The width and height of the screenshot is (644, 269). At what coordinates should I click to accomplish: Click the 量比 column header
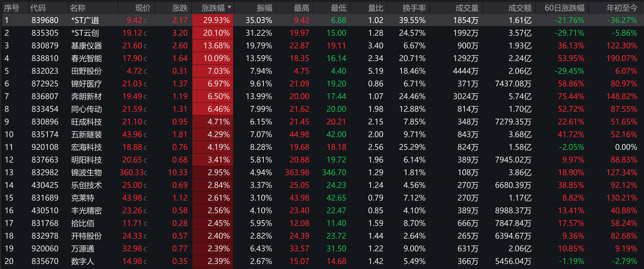pyautogui.click(x=375, y=8)
